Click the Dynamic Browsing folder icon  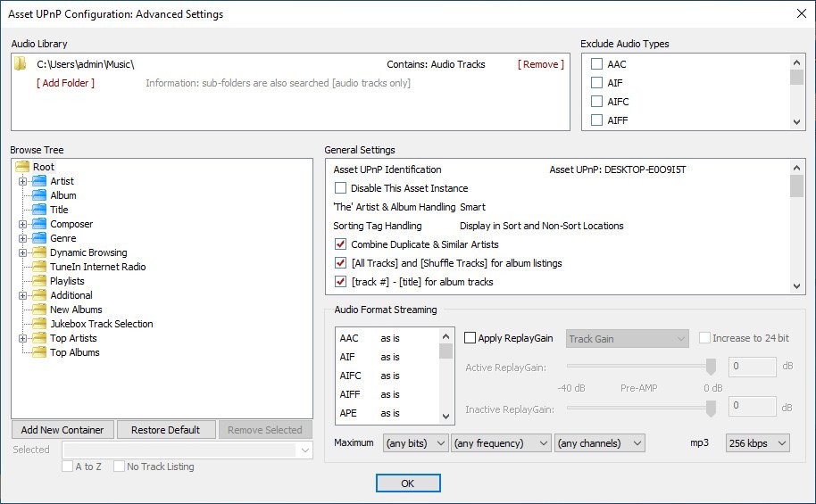[x=39, y=252]
